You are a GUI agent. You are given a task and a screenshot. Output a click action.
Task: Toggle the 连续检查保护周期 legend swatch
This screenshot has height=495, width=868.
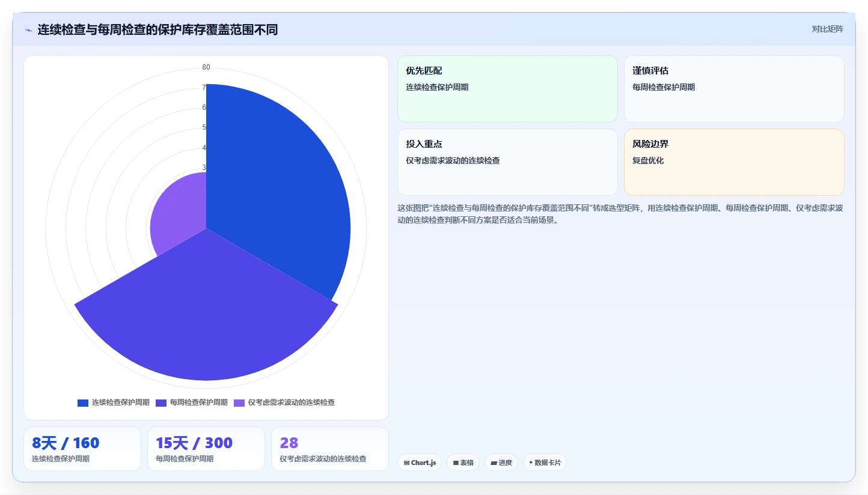83,402
